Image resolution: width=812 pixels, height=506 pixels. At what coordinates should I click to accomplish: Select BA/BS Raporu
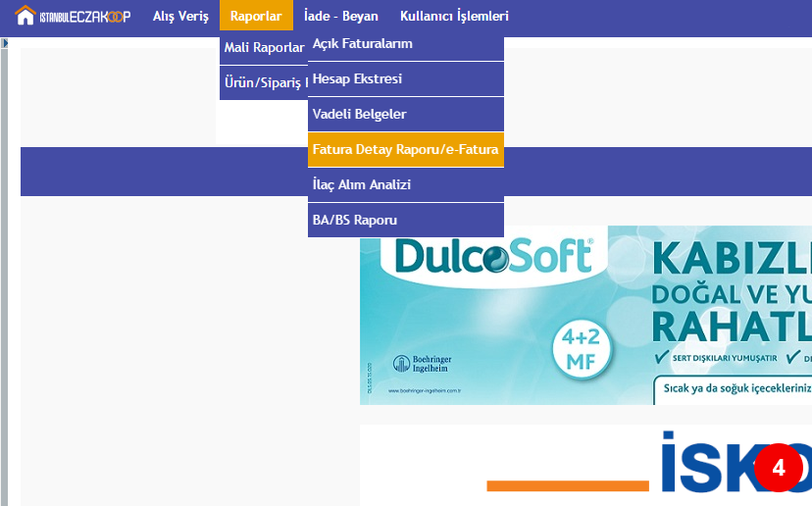coord(405,220)
